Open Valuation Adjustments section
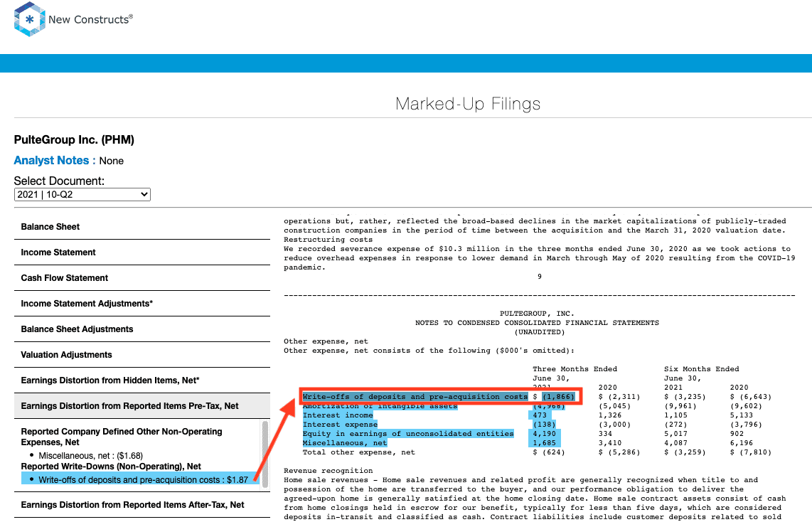 pos(142,355)
